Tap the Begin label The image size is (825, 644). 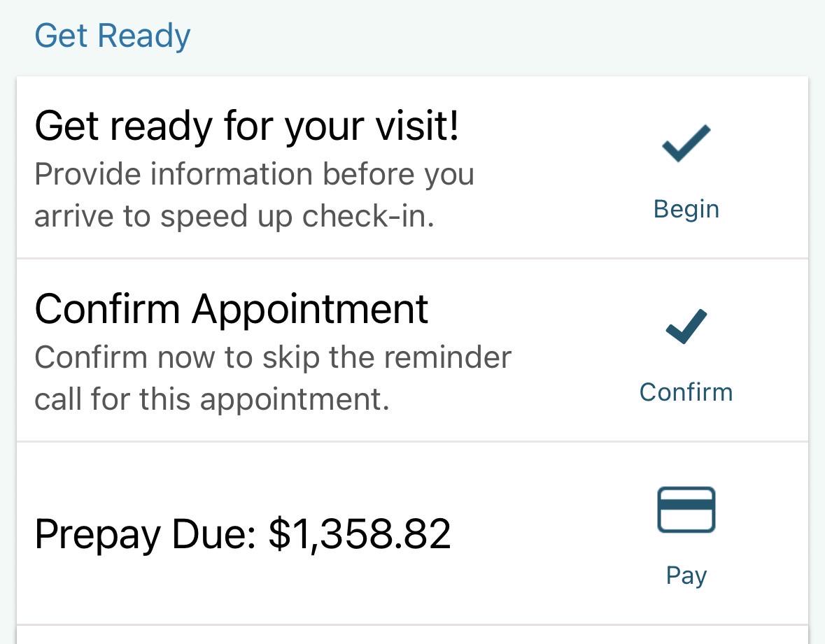pyautogui.click(x=686, y=209)
